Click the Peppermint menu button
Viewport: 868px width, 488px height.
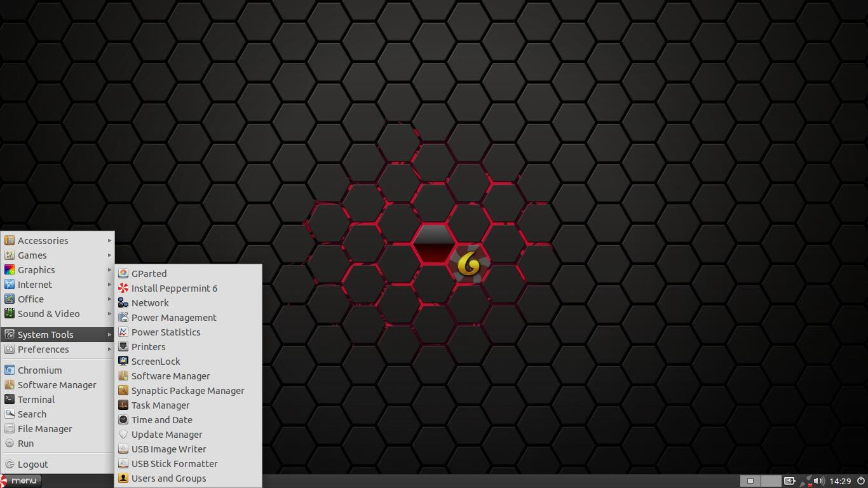click(21, 481)
